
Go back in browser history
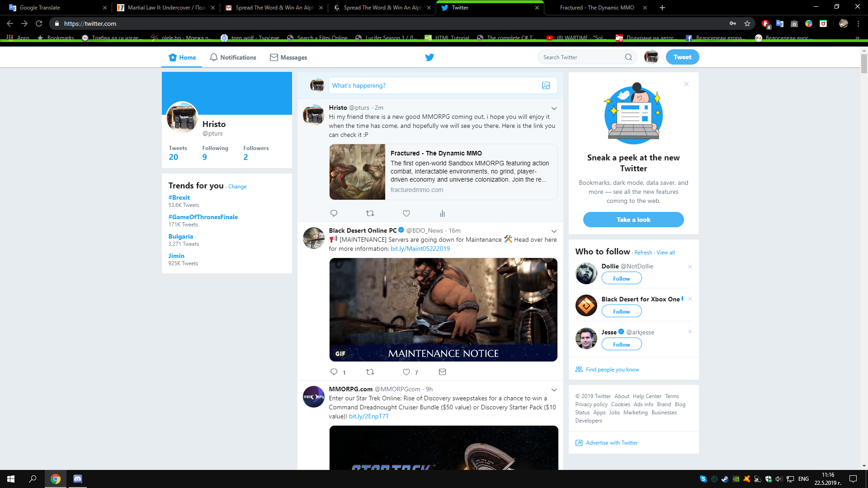[10, 23]
